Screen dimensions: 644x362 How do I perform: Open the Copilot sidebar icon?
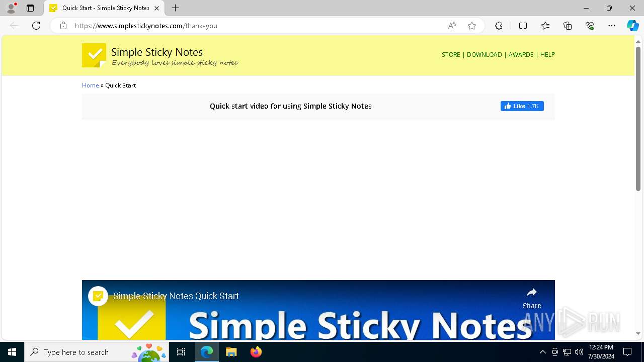tap(632, 26)
